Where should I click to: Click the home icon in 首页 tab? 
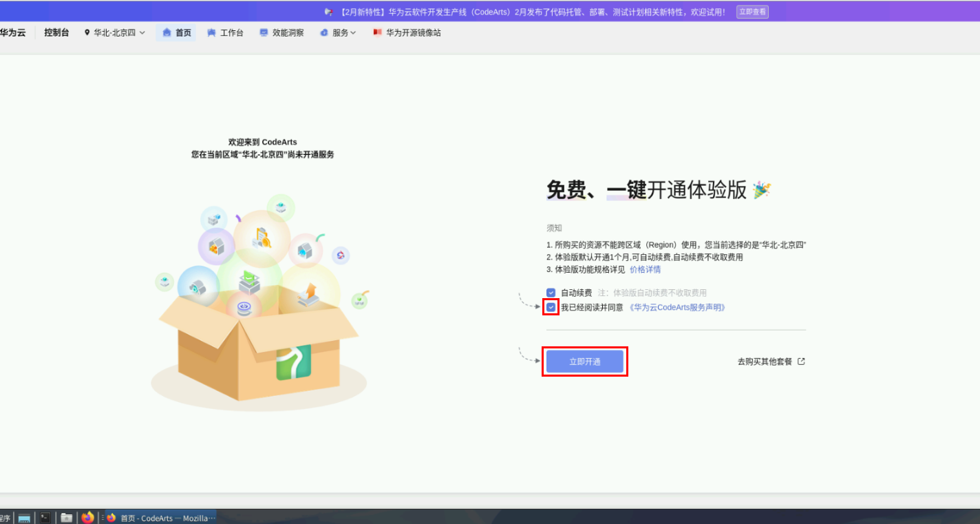167,32
